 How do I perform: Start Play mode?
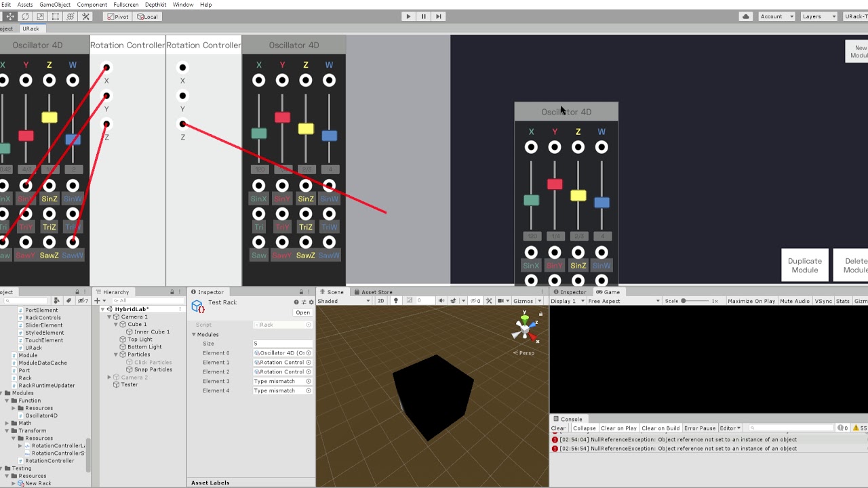(x=408, y=16)
